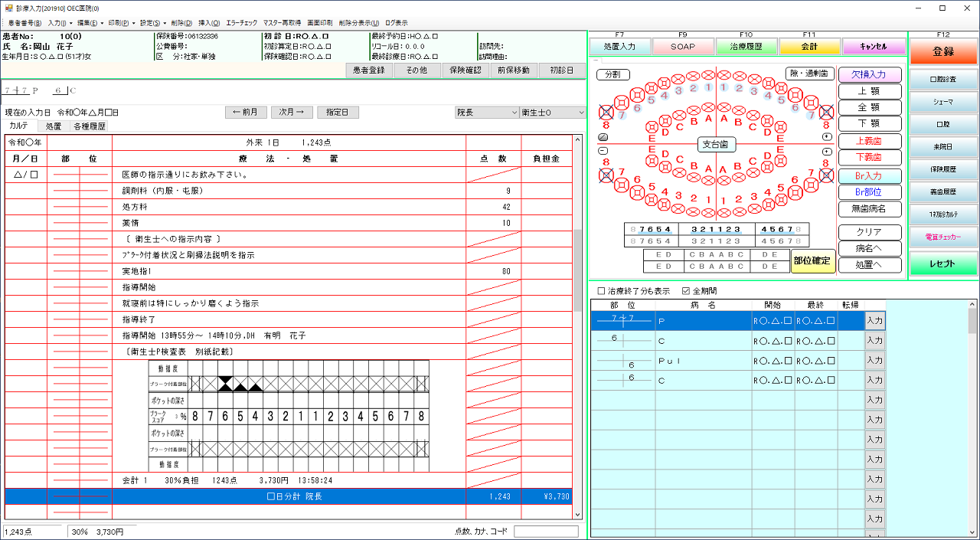Select crossed-out upper tooth 8 on chart's right half
Viewport: 980px width, 540px height.
826,112
